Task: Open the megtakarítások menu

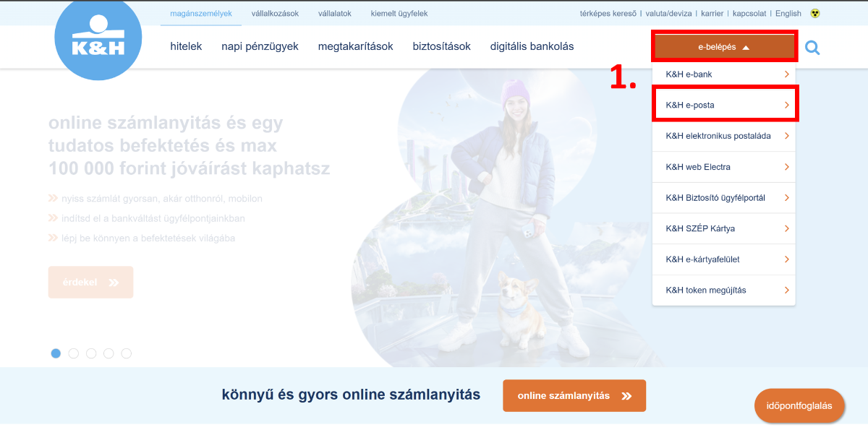Action: [355, 46]
